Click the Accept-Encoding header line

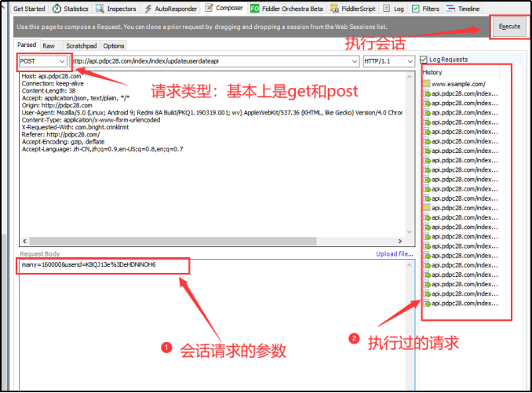click(63, 142)
